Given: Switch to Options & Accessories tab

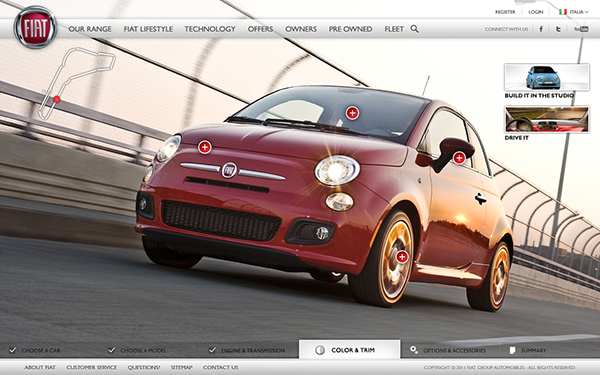Looking at the screenshot, I should coord(448,350).
